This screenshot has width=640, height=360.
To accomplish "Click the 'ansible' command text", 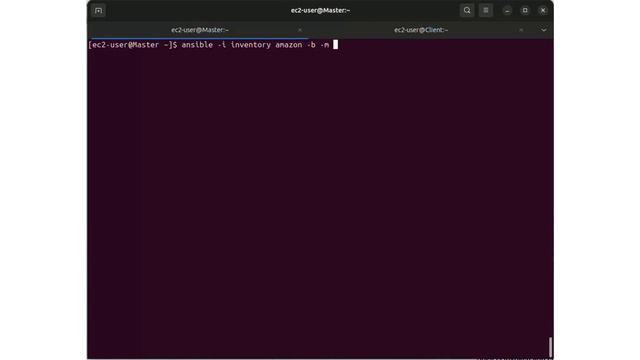I will pos(197,45).
